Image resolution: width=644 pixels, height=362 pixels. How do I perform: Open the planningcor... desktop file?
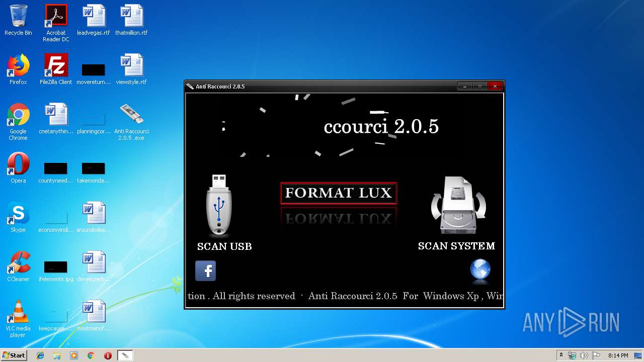(94, 123)
